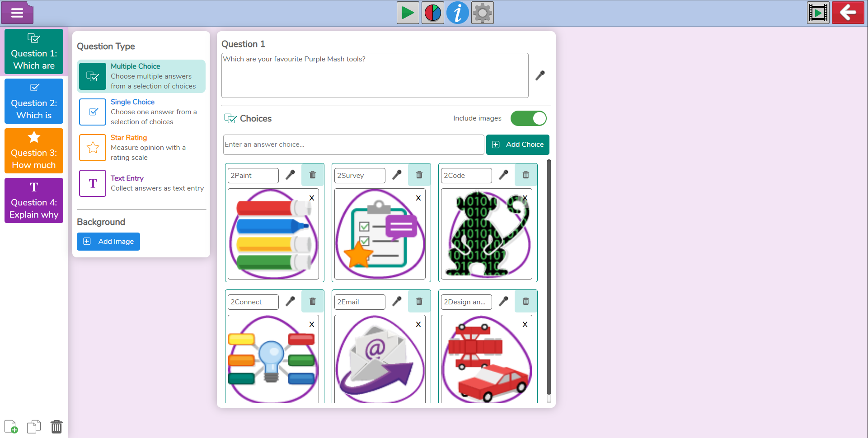The width and height of the screenshot is (868, 438).
Task: Click the microphone beside the question text
Action: coord(540,75)
